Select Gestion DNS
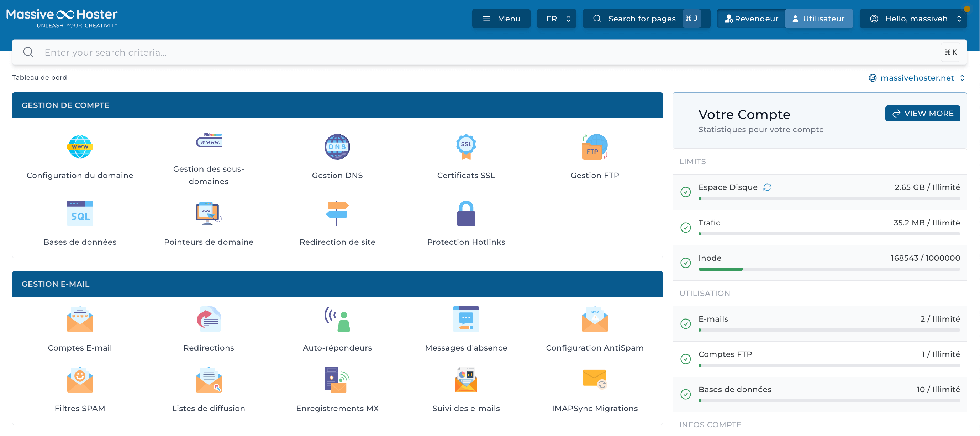This screenshot has width=980, height=436. coord(337,158)
